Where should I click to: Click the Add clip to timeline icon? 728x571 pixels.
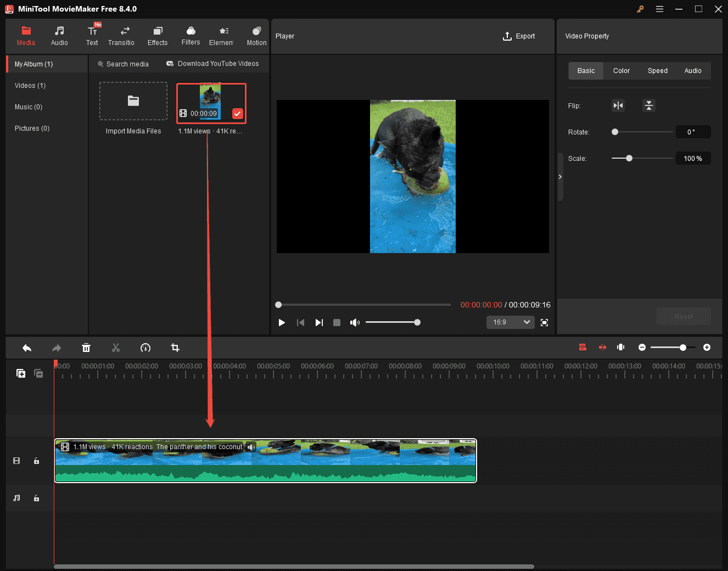21,373
